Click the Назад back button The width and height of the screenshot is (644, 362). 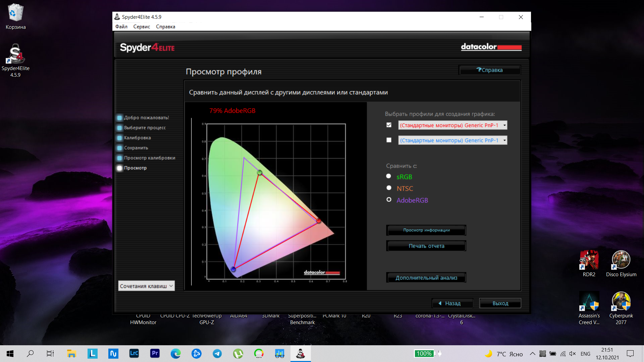[452, 303]
